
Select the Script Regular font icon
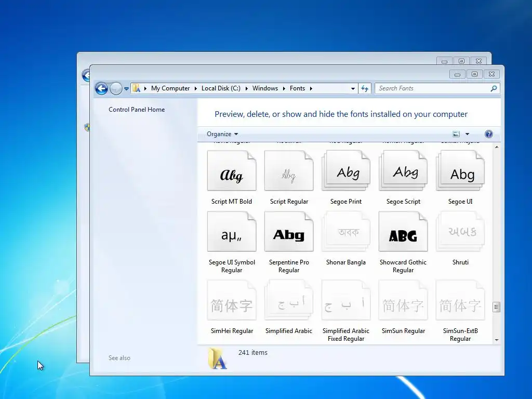pyautogui.click(x=289, y=170)
